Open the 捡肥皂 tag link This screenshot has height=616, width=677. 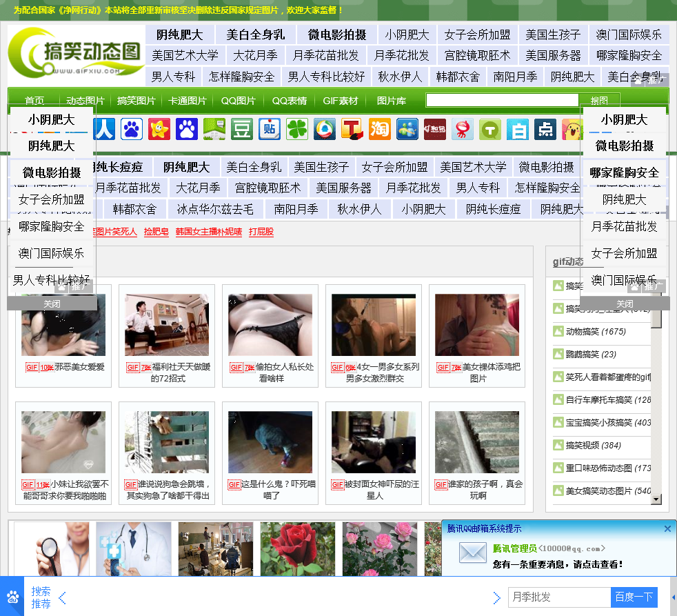(x=156, y=232)
